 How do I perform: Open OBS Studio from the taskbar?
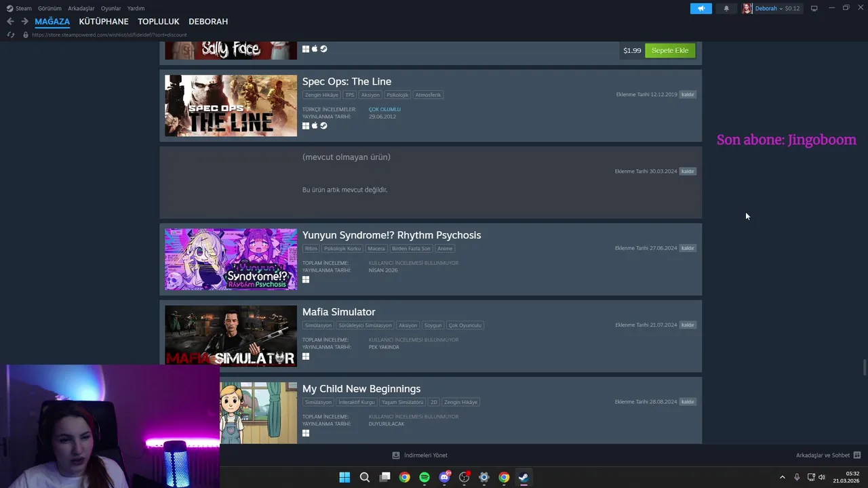click(465, 477)
